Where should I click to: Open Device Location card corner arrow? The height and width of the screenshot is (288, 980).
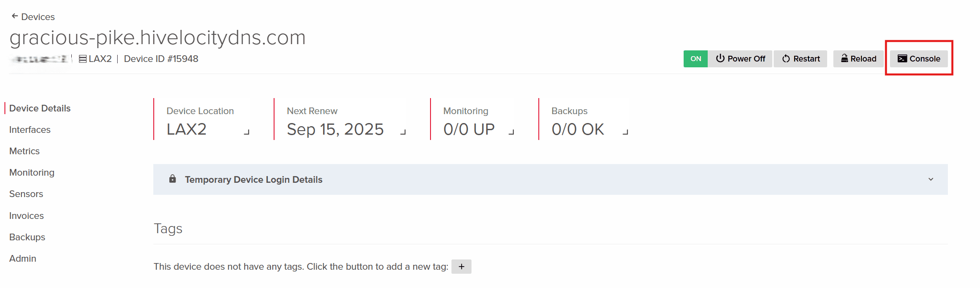tap(246, 132)
